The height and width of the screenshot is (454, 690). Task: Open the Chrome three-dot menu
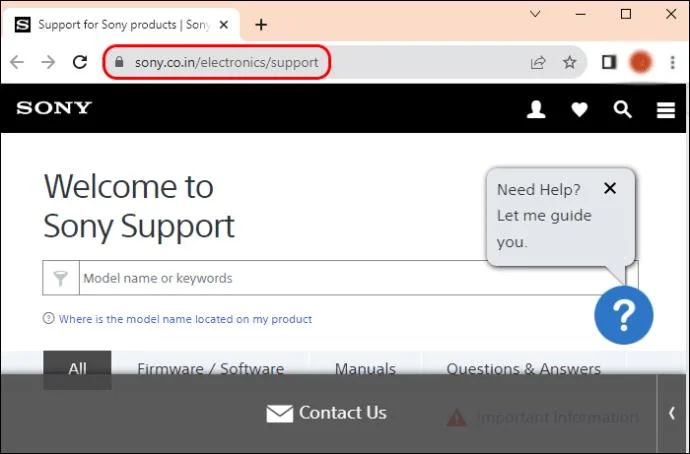coord(672,62)
